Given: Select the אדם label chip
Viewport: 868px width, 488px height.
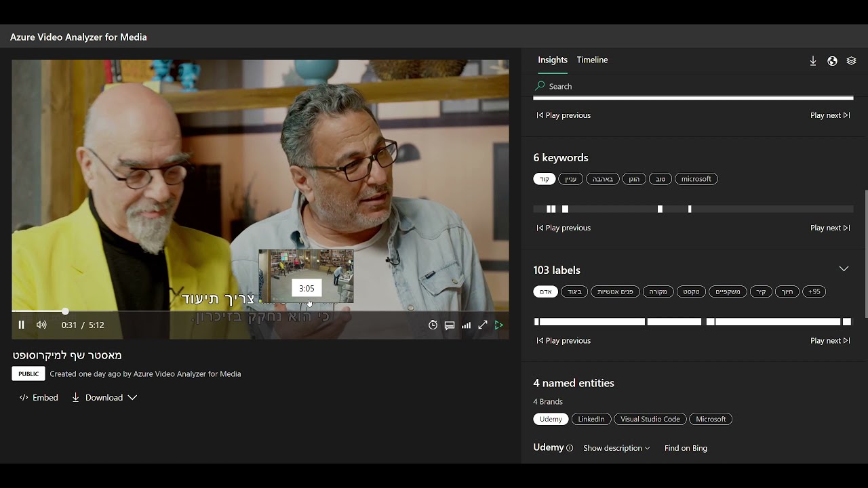Looking at the screenshot, I should point(546,291).
